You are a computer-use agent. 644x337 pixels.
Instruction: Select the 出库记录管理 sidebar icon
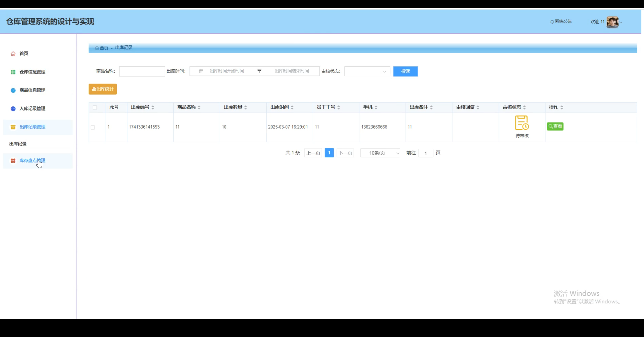[x=13, y=127]
